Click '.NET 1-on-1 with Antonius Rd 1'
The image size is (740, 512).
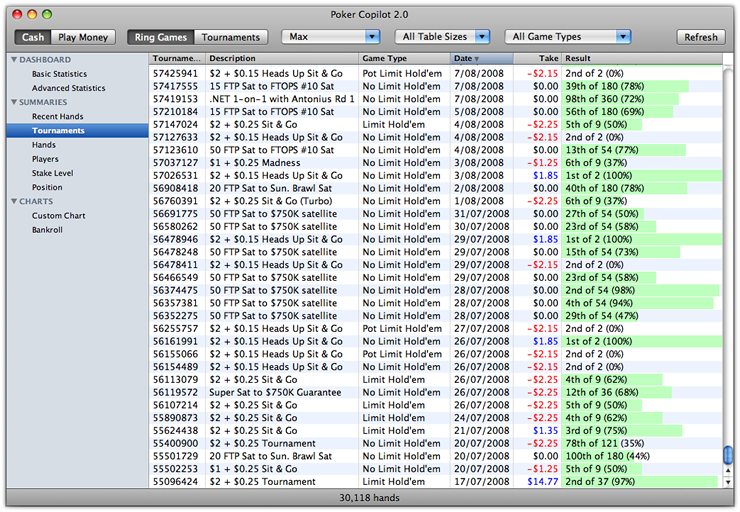282,99
